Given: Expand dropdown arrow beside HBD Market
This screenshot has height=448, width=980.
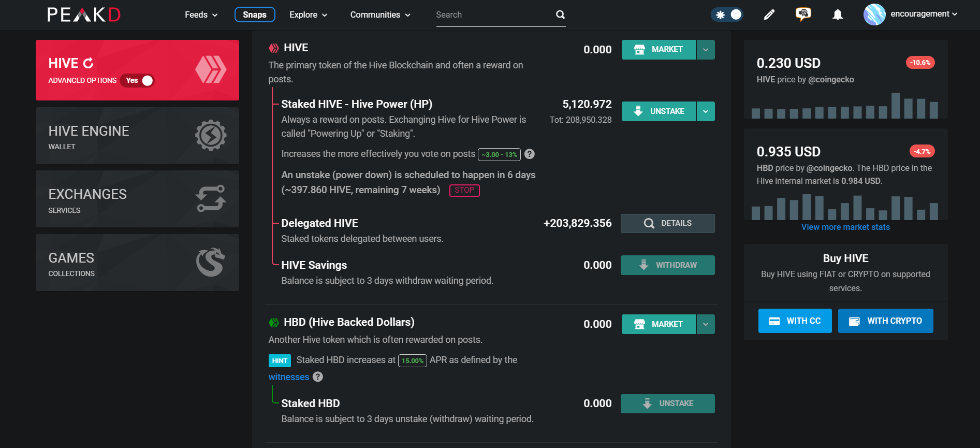Looking at the screenshot, I should pyautogui.click(x=706, y=324).
